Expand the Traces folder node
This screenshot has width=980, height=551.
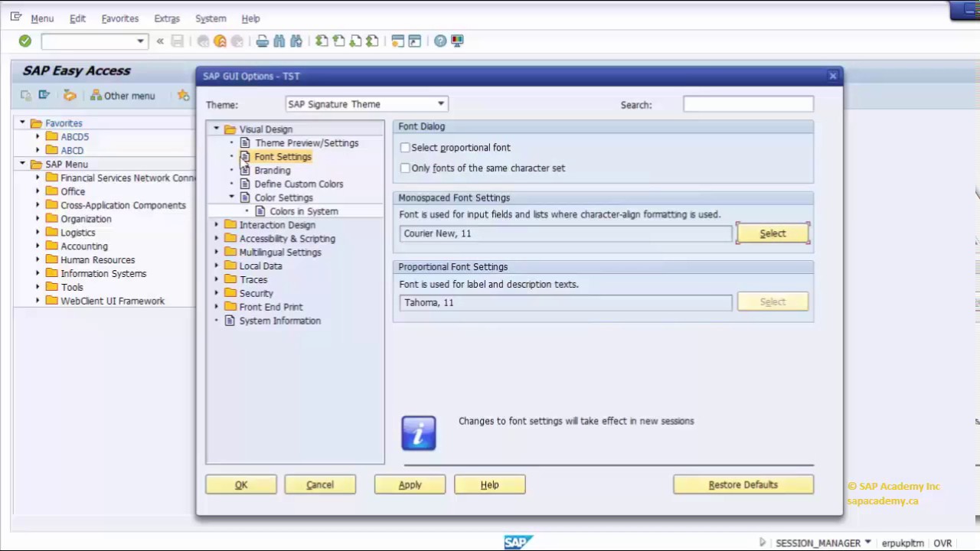tap(217, 280)
